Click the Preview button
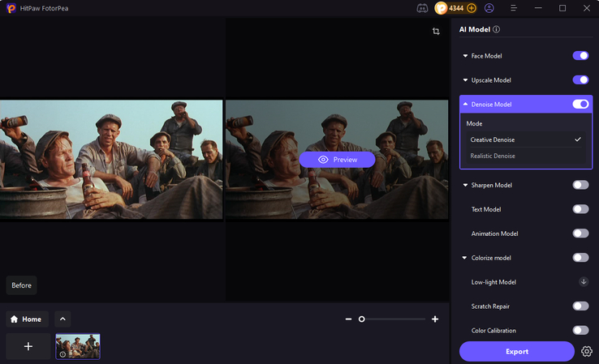Screen dimensions: 599x364 click(x=337, y=160)
